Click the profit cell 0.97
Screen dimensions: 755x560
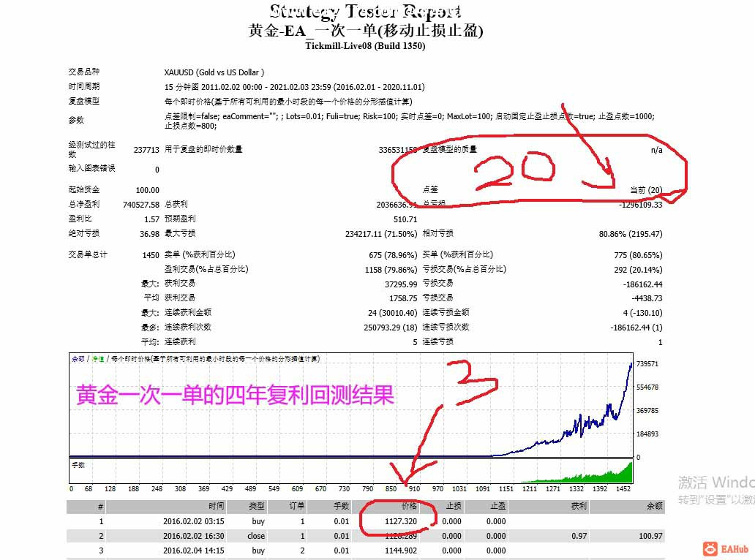[579, 536]
